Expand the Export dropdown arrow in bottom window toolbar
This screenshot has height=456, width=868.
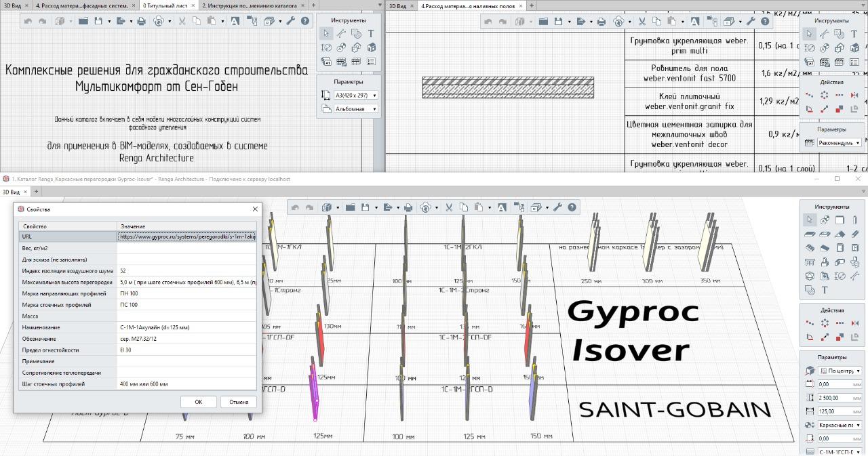click(398, 207)
